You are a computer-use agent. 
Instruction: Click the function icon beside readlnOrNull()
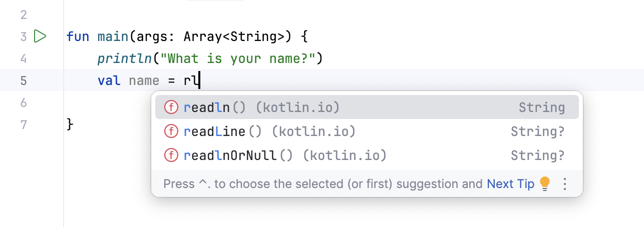[x=172, y=155]
